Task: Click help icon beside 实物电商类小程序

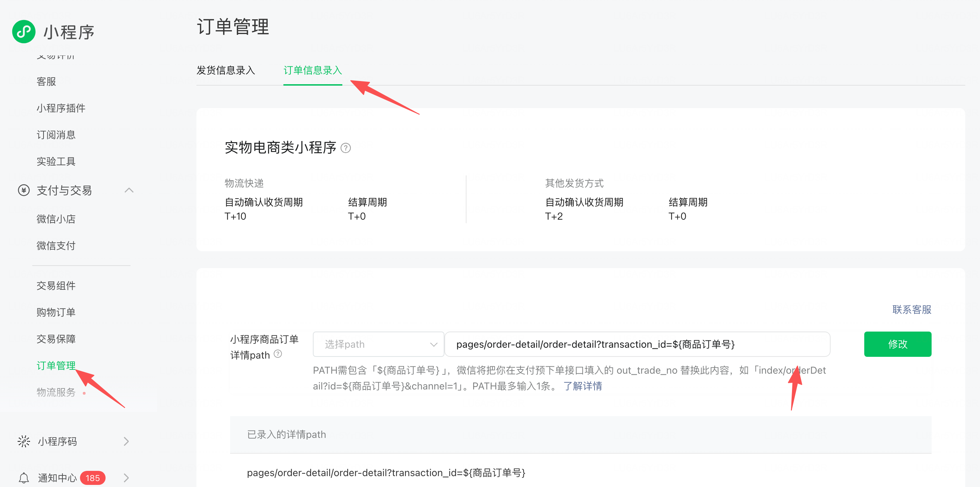Action: tap(345, 148)
